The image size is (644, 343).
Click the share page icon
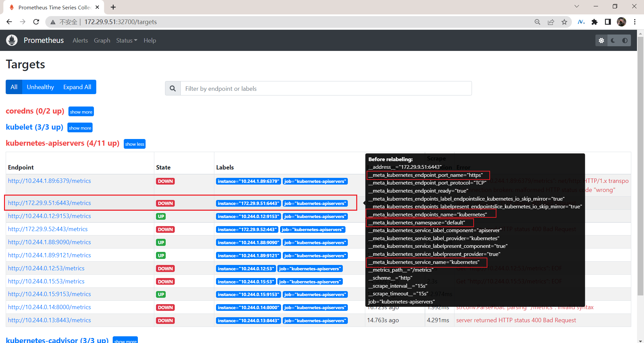(551, 22)
